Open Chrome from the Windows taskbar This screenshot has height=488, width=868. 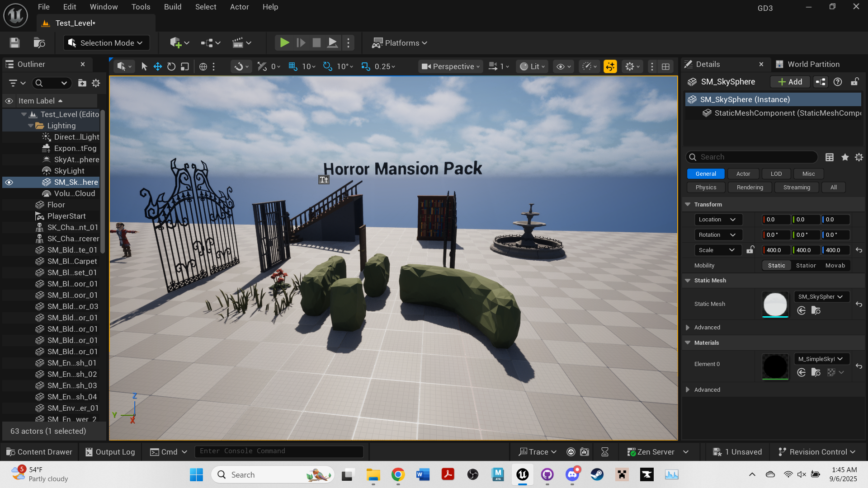click(398, 474)
